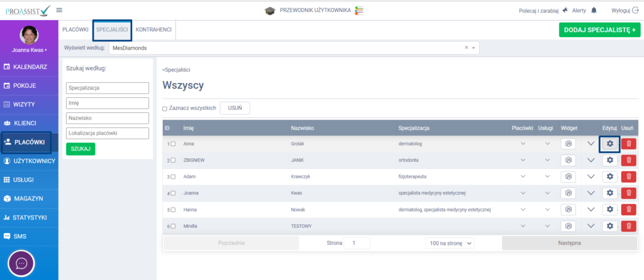Click the Dodaj specjalistę green button
This screenshot has width=644, height=280.
(x=599, y=30)
